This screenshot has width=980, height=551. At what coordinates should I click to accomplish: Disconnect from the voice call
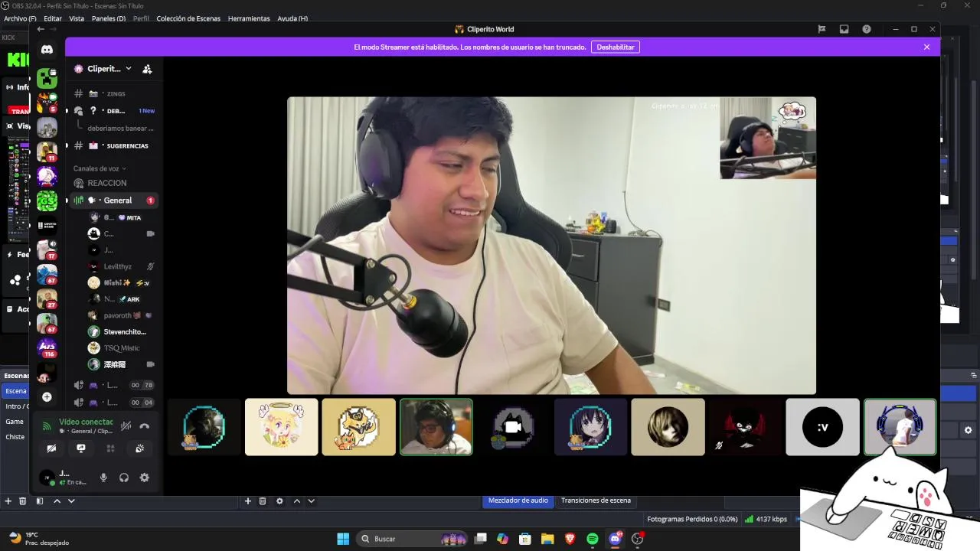[x=144, y=426]
